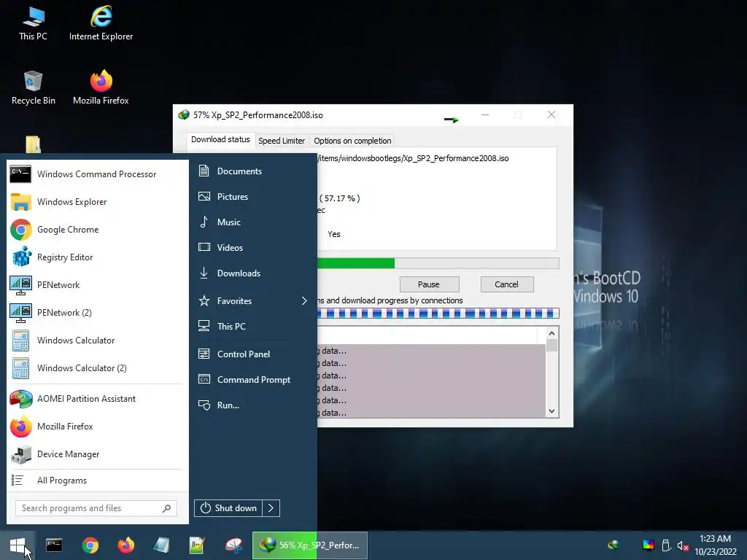Open the paint palette taskbar icon
The height and width of the screenshot is (560, 747).
point(233,545)
